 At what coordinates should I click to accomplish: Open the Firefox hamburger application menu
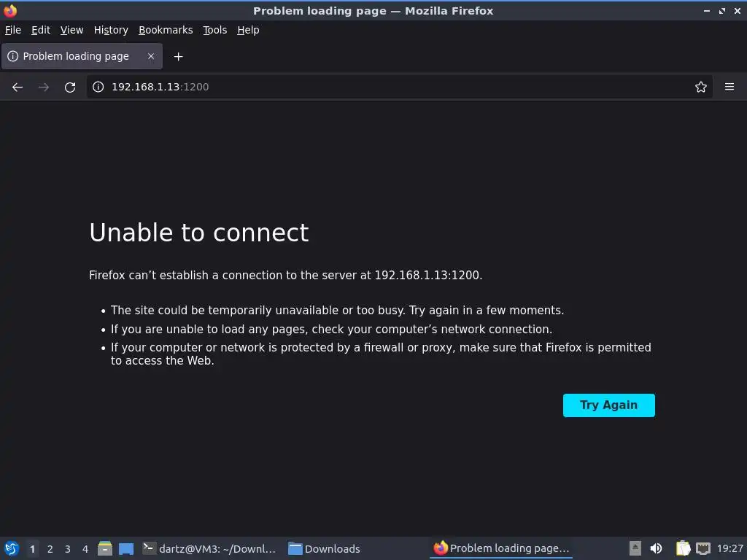coord(729,87)
